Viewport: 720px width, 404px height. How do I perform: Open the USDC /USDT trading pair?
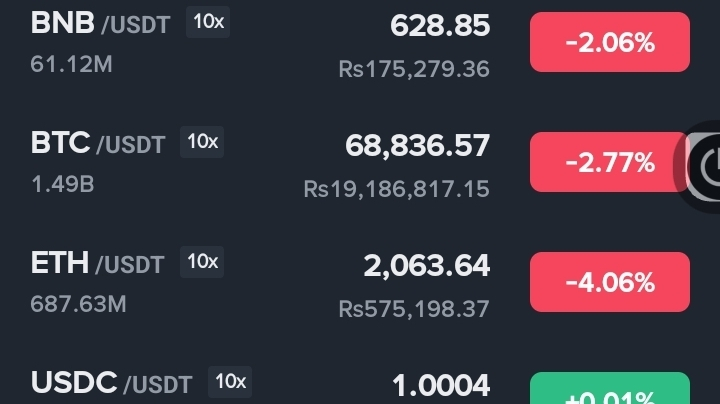coord(111,383)
